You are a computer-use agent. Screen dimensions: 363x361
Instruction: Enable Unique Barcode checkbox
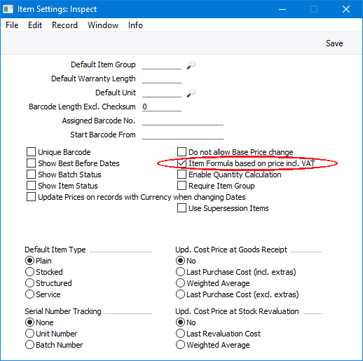tap(31, 152)
